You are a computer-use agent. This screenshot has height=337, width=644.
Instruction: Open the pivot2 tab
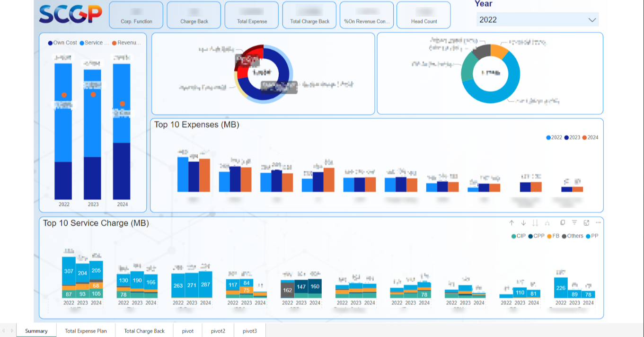pyautogui.click(x=218, y=331)
